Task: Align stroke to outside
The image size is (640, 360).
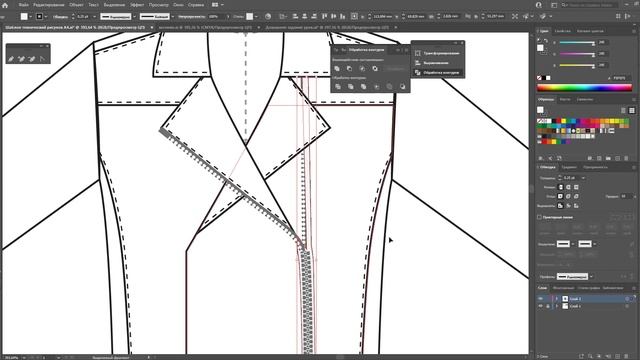Action: point(576,206)
